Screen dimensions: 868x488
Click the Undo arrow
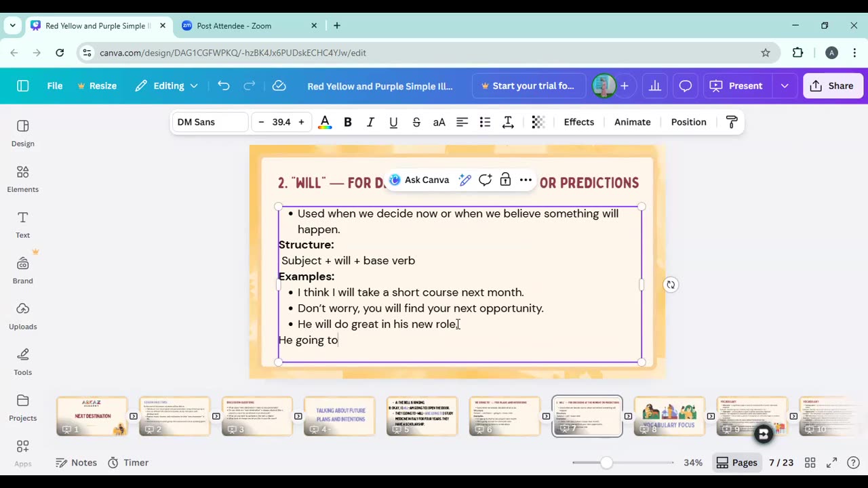coord(224,86)
